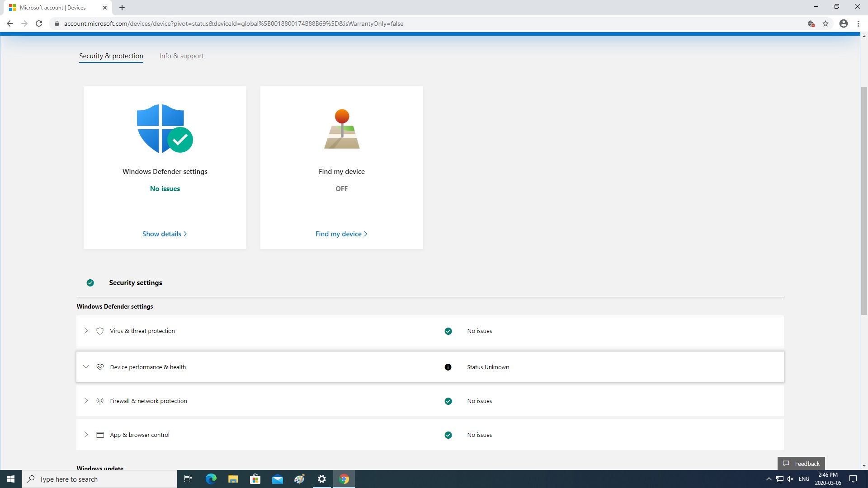The image size is (868, 488).
Task: Click the Windows Defender shield icon
Action: [x=165, y=129]
